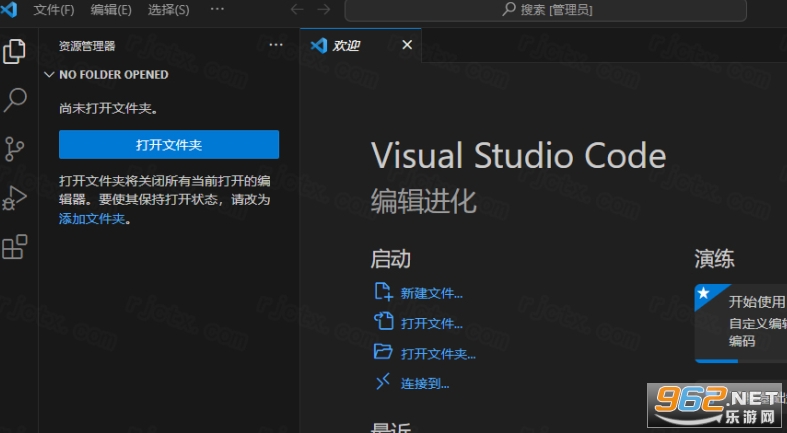Open the 选择(S) menu

click(x=169, y=10)
